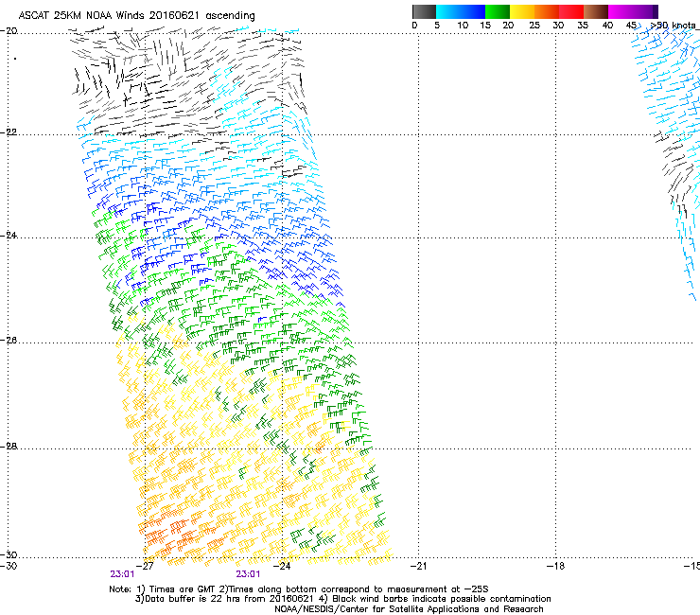Click the title 'ASCAT 25KM NOAA Winds 20160621 ascending'

[136, 16]
